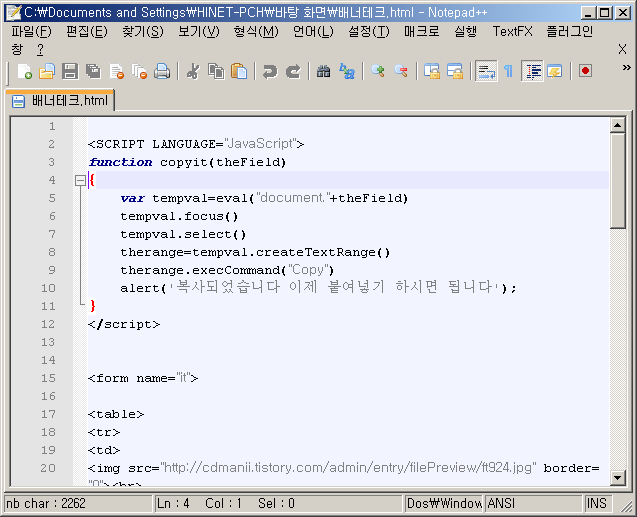Open the 매크로 menu

(421, 32)
